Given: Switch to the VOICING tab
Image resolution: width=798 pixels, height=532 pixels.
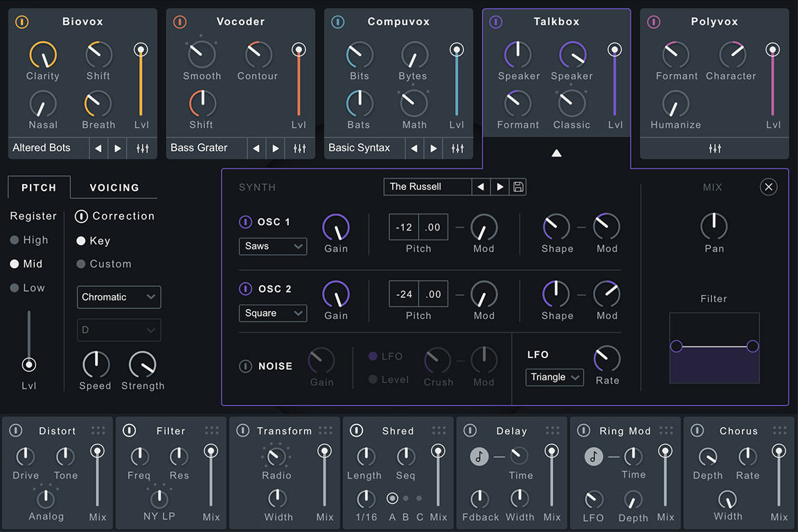Looking at the screenshot, I should coord(114,187).
